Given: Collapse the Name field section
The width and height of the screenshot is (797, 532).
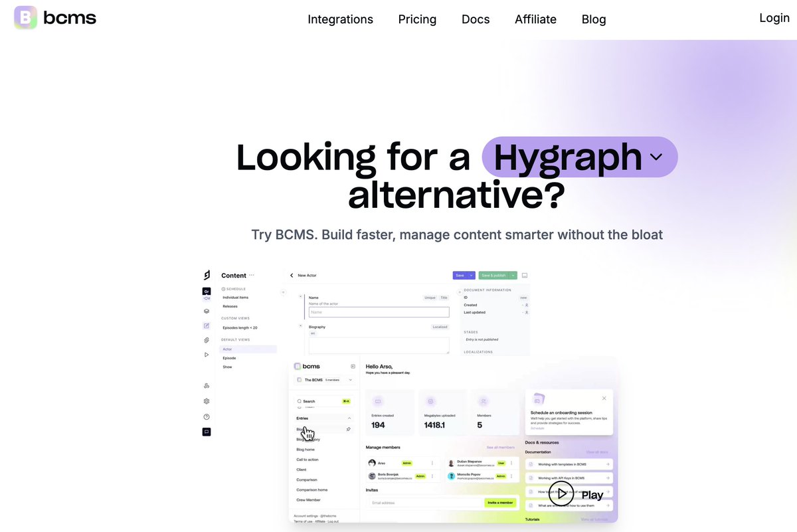Looking at the screenshot, I should [x=302, y=297].
